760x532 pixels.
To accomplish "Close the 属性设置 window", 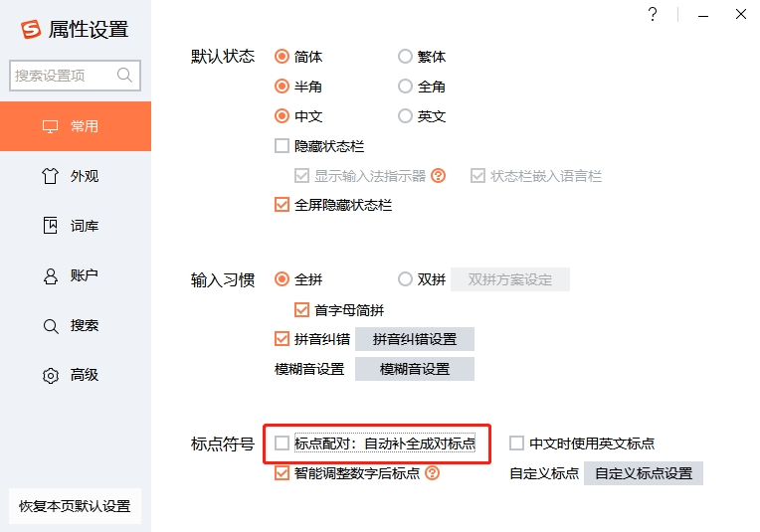I will 741,14.
